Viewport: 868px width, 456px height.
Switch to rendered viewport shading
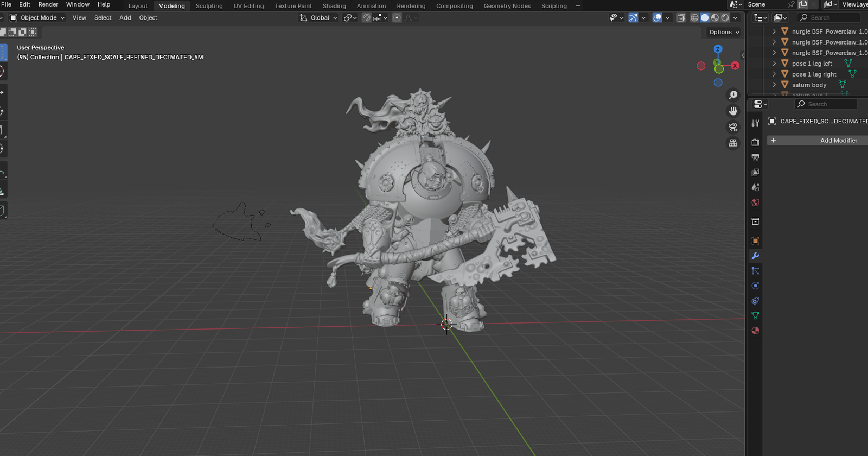(725, 18)
